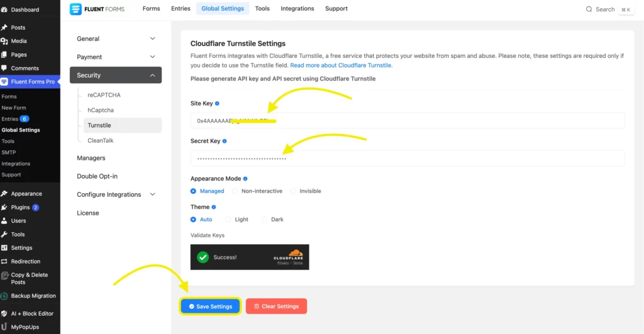Click the Settings icon in WordPress sidebar

tap(4, 248)
